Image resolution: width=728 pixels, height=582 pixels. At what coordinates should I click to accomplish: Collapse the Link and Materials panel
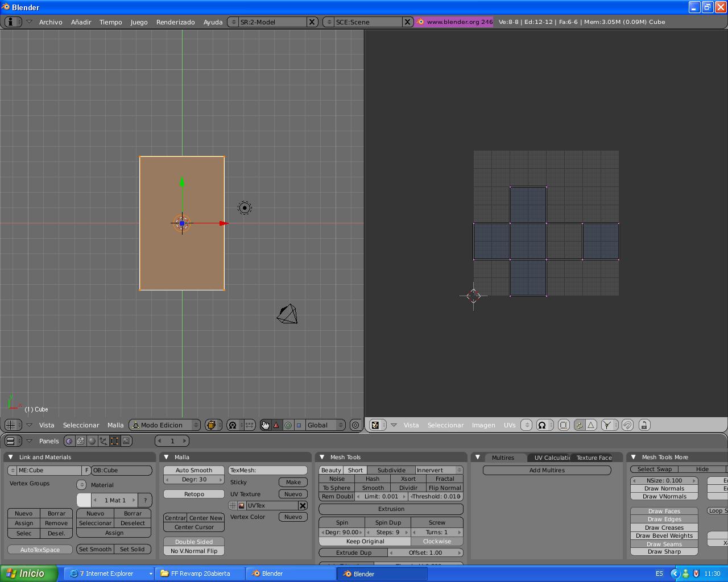click(11, 457)
